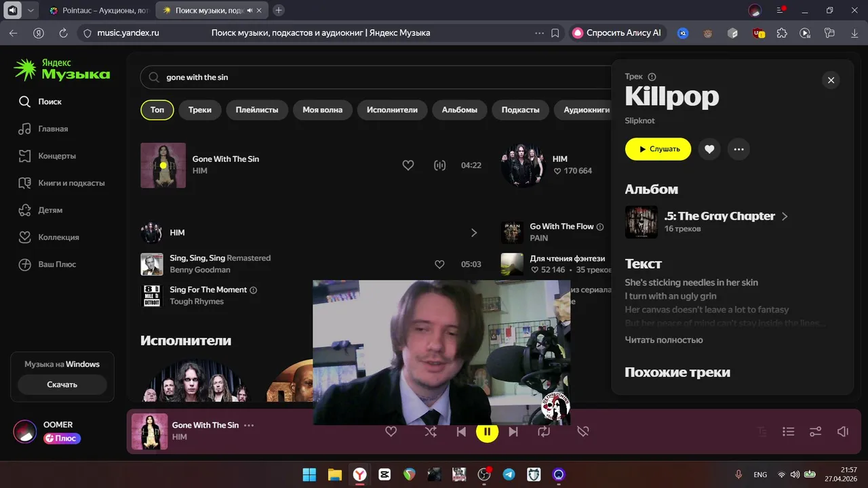Screen dimensions: 868x488
Task: Open Поиск in the sidebar
Action: [x=40, y=102]
